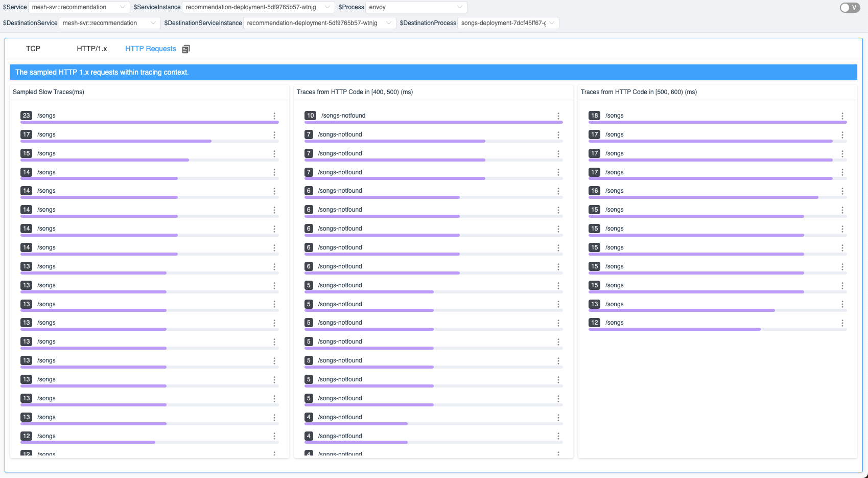Open options for the 10ms /songs-notfound trace

558,116
